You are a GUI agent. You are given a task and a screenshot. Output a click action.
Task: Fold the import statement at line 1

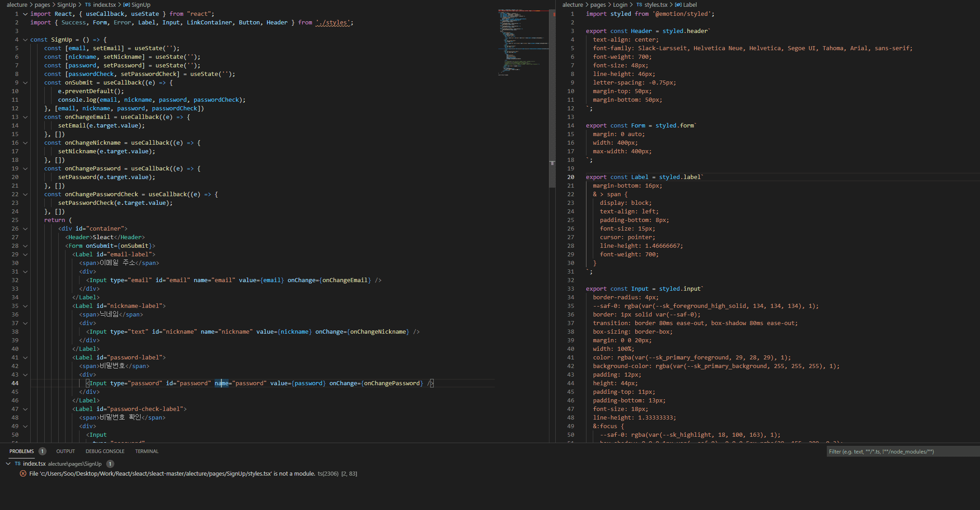(25, 14)
